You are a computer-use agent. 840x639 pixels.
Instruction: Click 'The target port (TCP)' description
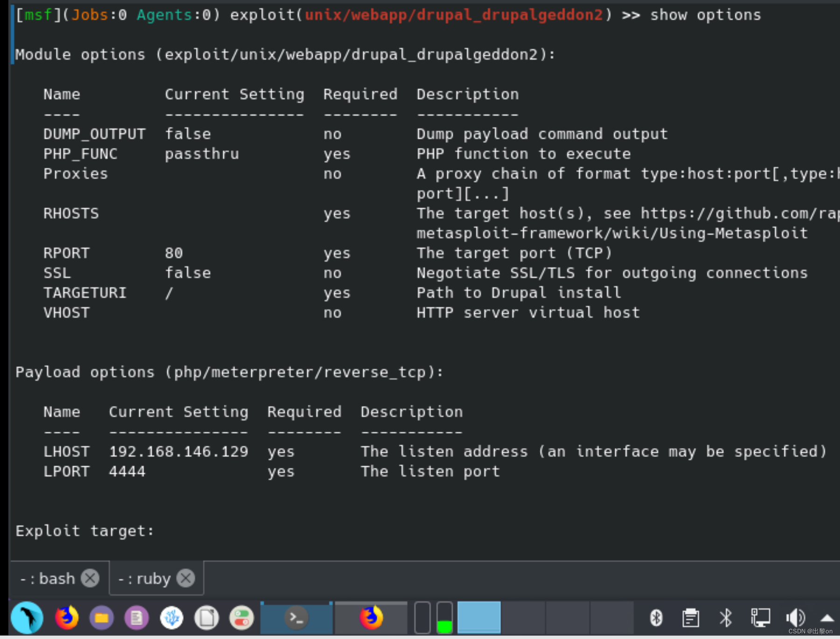pos(514,253)
